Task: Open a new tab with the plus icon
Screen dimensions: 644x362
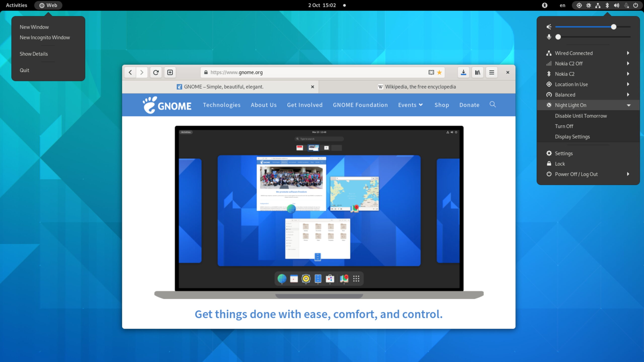Action: [x=170, y=72]
